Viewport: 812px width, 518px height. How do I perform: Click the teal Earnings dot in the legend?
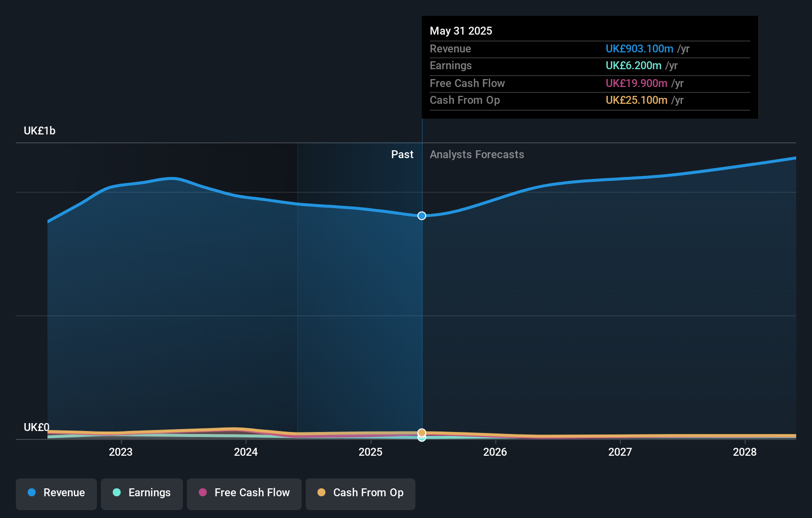point(117,493)
